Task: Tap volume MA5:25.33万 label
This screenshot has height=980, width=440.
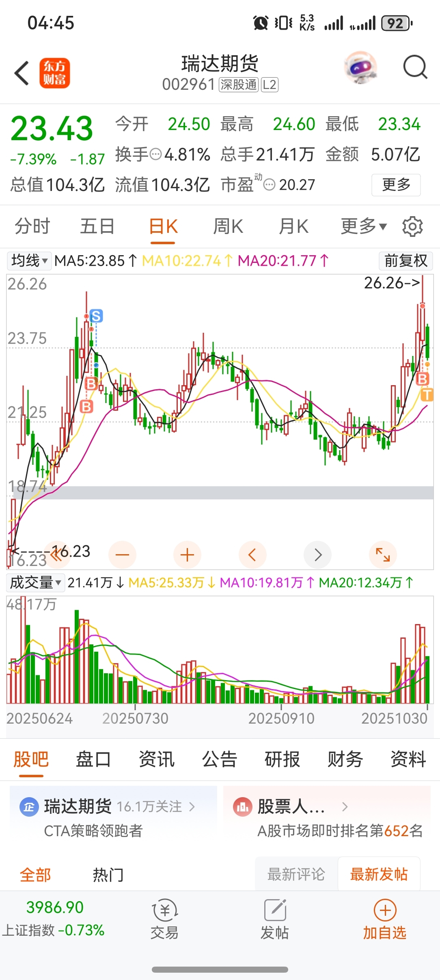Action: [x=172, y=583]
